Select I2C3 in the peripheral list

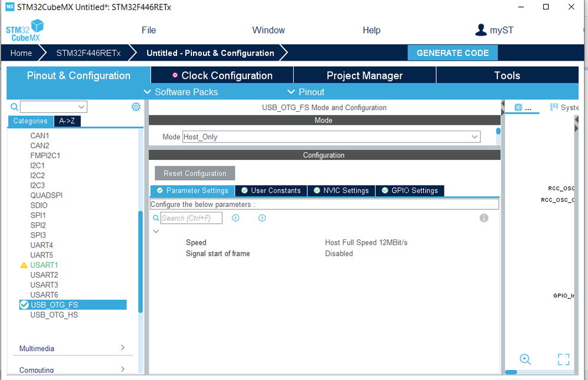click(38, 185)
